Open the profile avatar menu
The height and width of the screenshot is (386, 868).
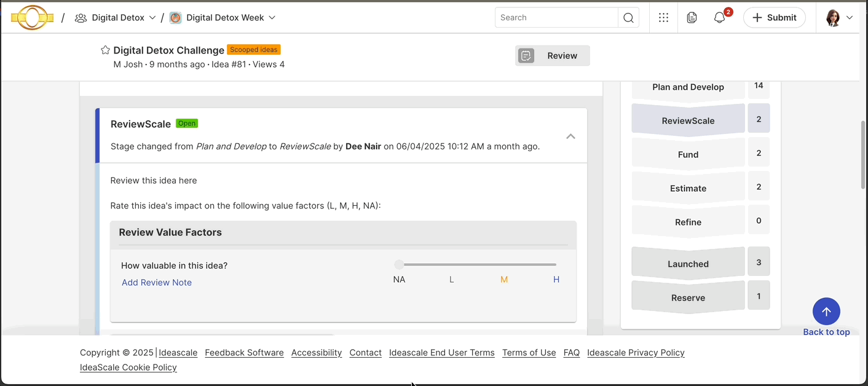click(x=834, y=17)
